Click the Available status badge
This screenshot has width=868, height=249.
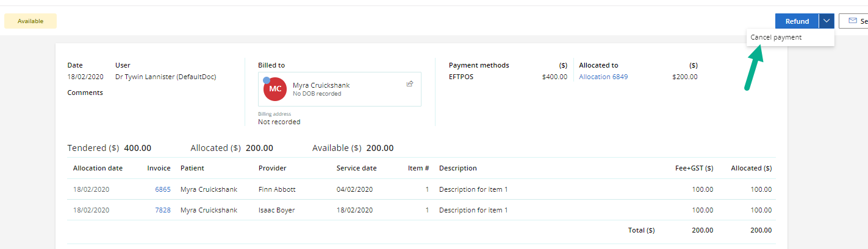click(30, 21)
